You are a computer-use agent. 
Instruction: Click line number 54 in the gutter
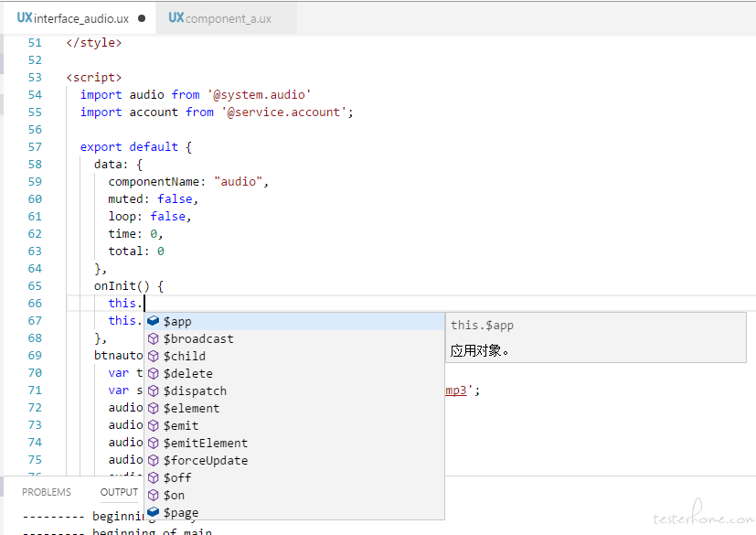pos(35,94)
